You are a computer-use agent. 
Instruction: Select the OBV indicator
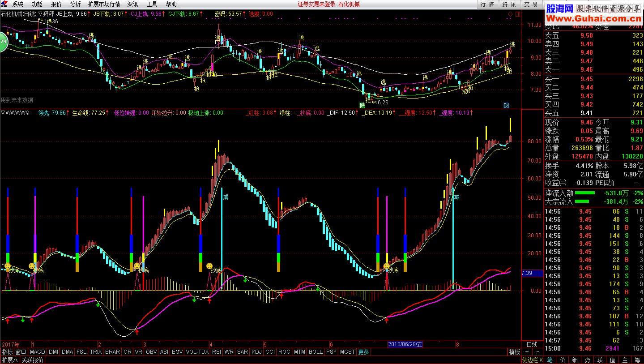(152, 352)
